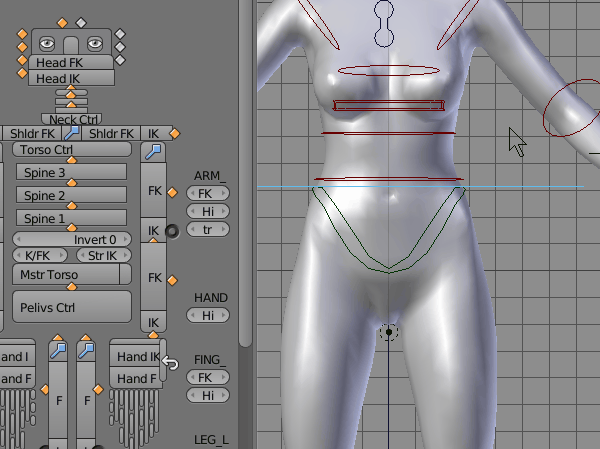This screenshot has width=600, height=449.
Task: Select the neck bone outline at viewport top
Action: (384, 24)
